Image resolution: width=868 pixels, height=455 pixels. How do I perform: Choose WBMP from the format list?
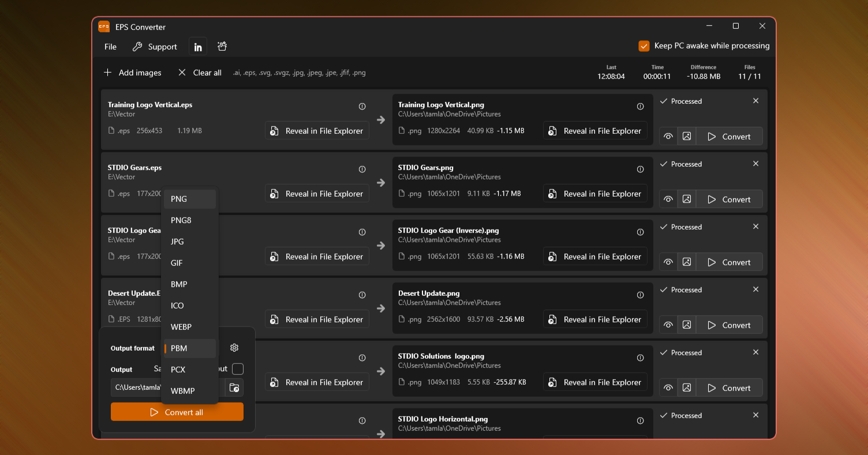click(x=190, y=391)
